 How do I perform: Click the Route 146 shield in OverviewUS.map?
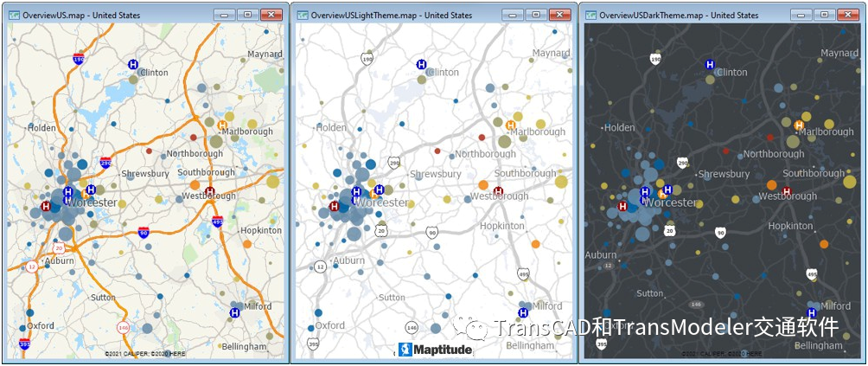(123, 327)
